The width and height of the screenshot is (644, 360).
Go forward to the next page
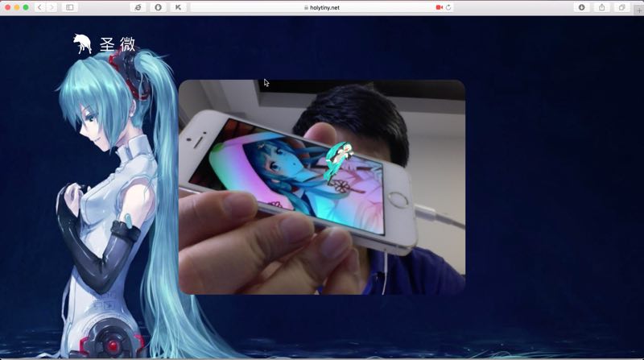(x=52, y=7)
